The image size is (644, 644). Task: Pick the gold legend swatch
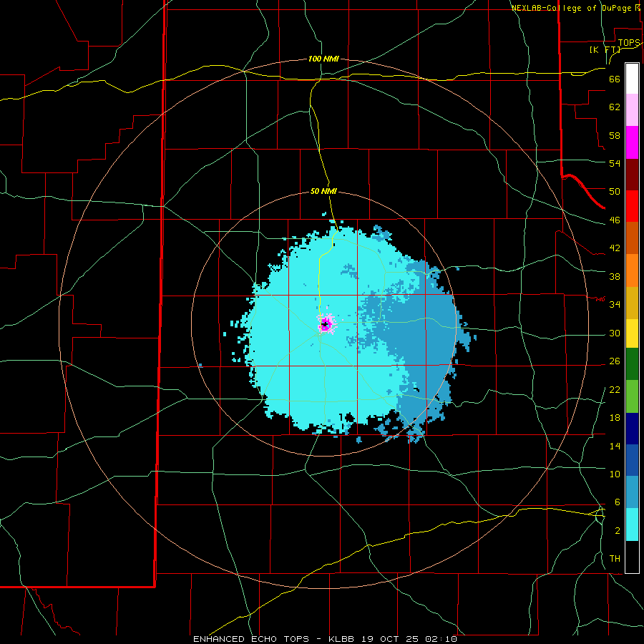[632, 303]
